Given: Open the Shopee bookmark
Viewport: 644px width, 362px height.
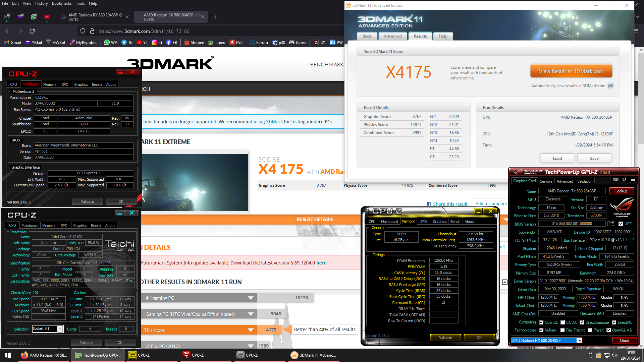Looking at the screenshot, I should coord(194,43).
